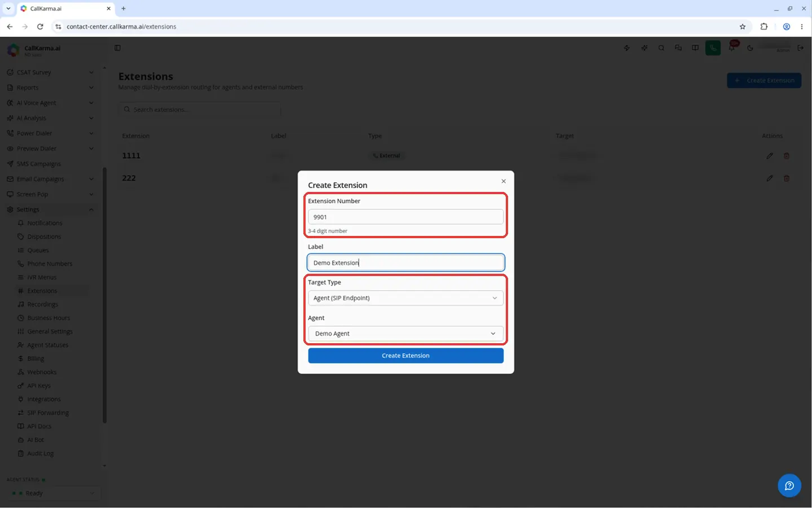Open the help chat bubble button

tap(789, 485)
